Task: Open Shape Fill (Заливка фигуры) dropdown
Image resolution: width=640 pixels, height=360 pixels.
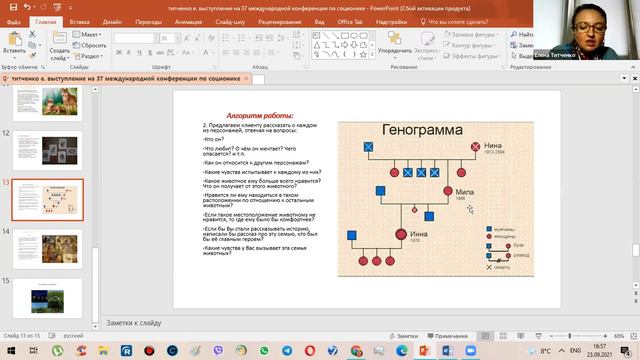Action: click(x=471, y=35)
